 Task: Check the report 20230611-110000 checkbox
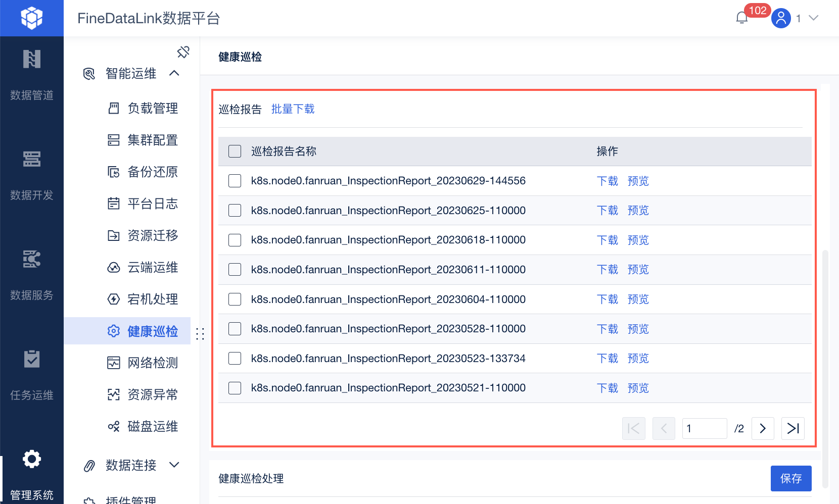(x=235, y=270)
